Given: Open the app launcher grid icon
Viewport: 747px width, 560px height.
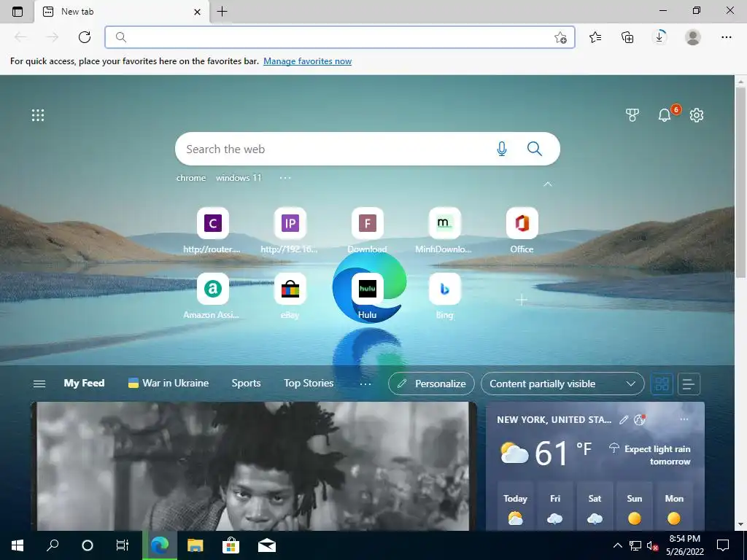Looking at the screenshot, I should pos(38,115).
